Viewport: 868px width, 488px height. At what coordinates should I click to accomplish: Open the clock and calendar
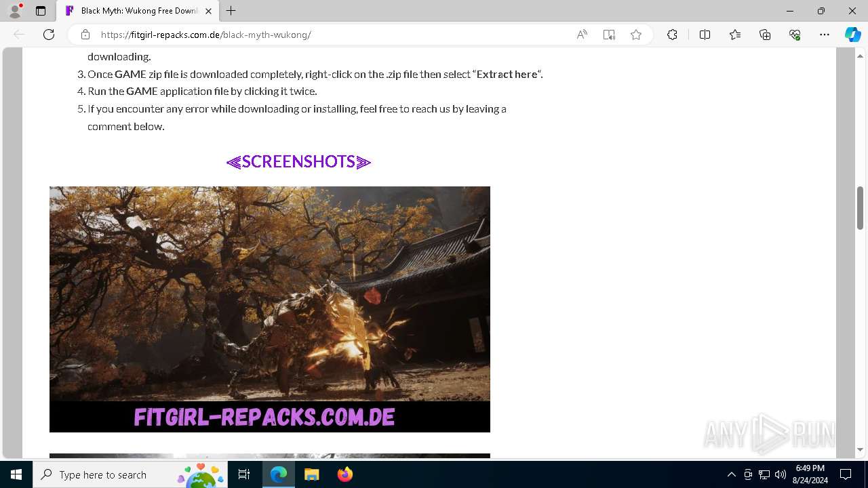point(810,474)
